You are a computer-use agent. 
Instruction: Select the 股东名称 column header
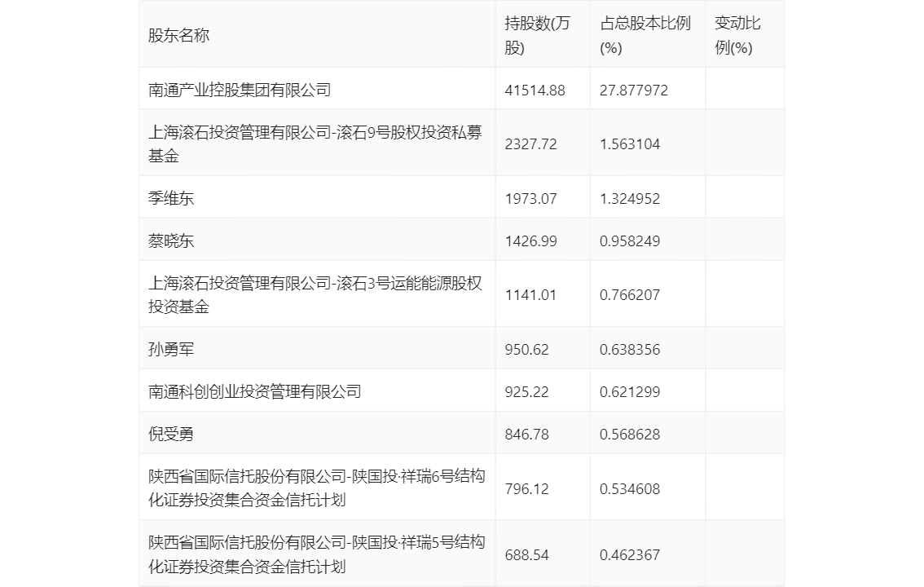coord(178,35)
